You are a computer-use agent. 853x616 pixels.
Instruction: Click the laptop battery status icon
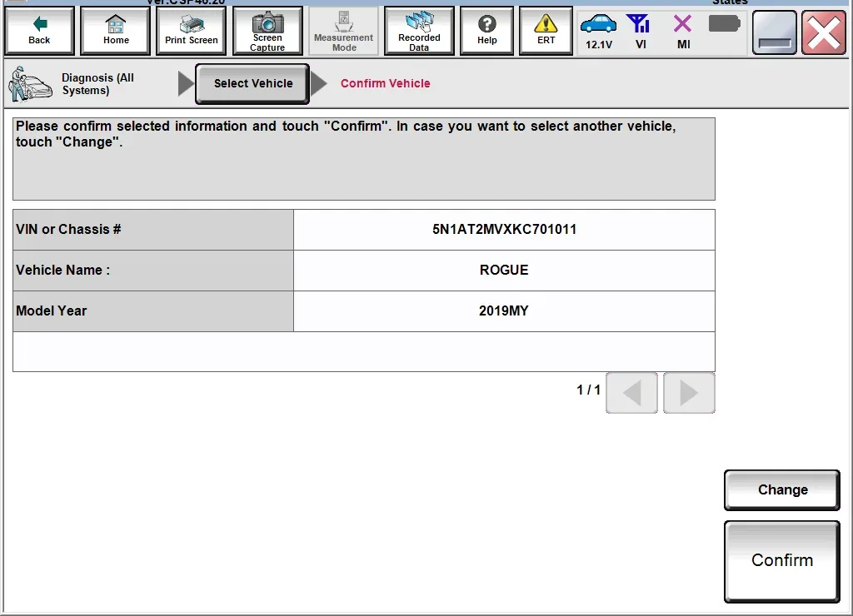[x=724, y=24]
